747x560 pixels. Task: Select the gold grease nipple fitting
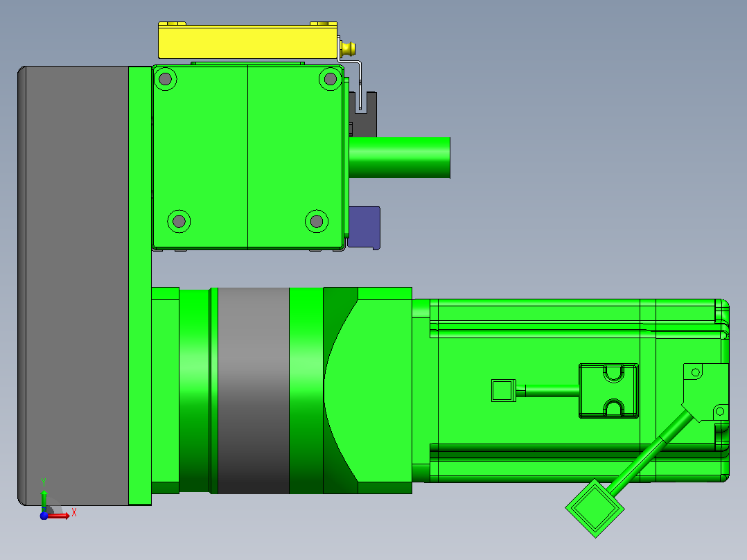(x=348, y=48)
